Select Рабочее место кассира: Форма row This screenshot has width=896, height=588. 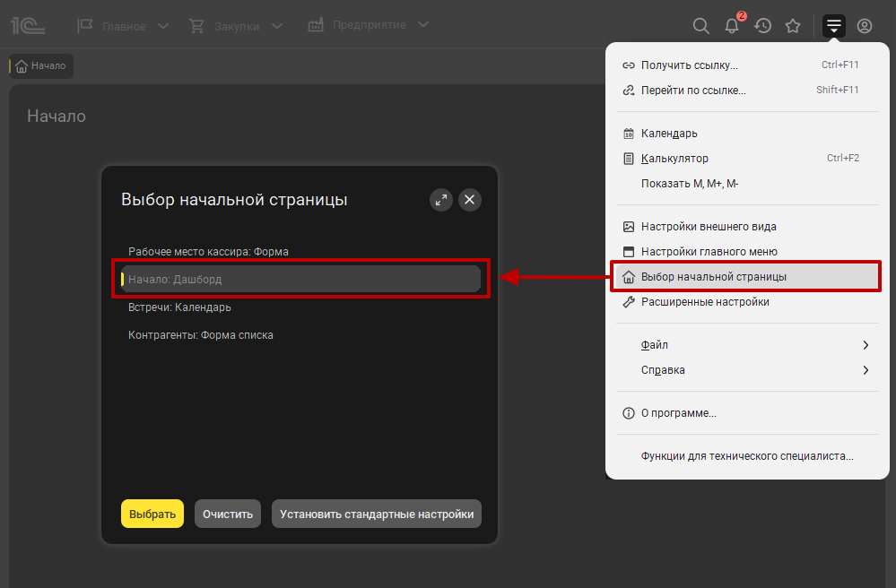(x=300, y=252)
